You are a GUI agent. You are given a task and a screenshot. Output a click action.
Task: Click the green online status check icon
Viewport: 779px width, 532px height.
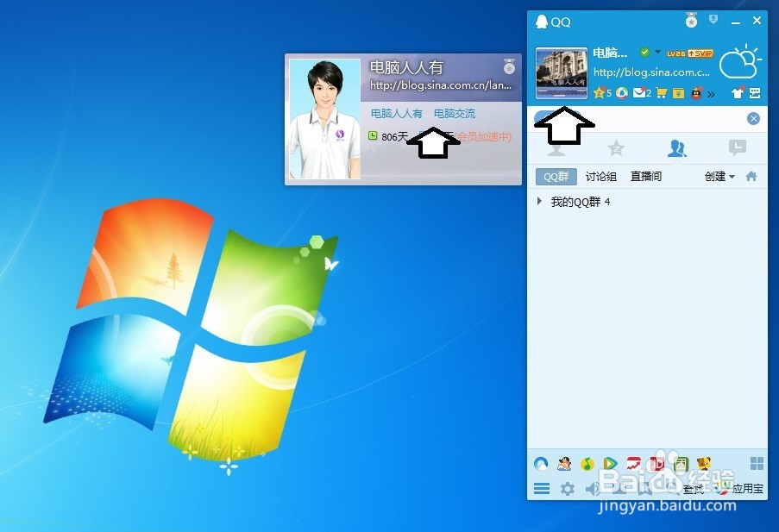pyautogui.click(x=644, y=52)
